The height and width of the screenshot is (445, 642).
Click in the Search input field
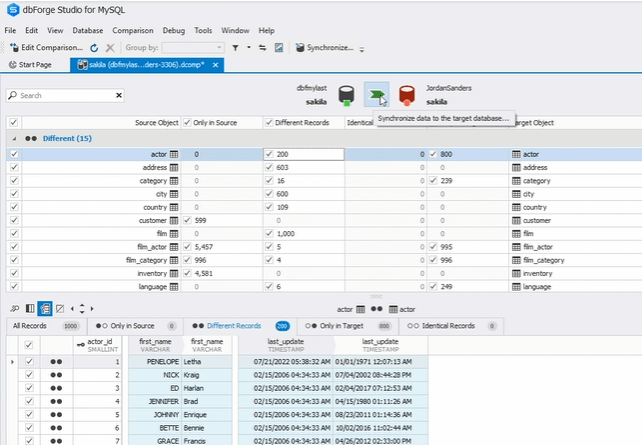coord(66,95)
